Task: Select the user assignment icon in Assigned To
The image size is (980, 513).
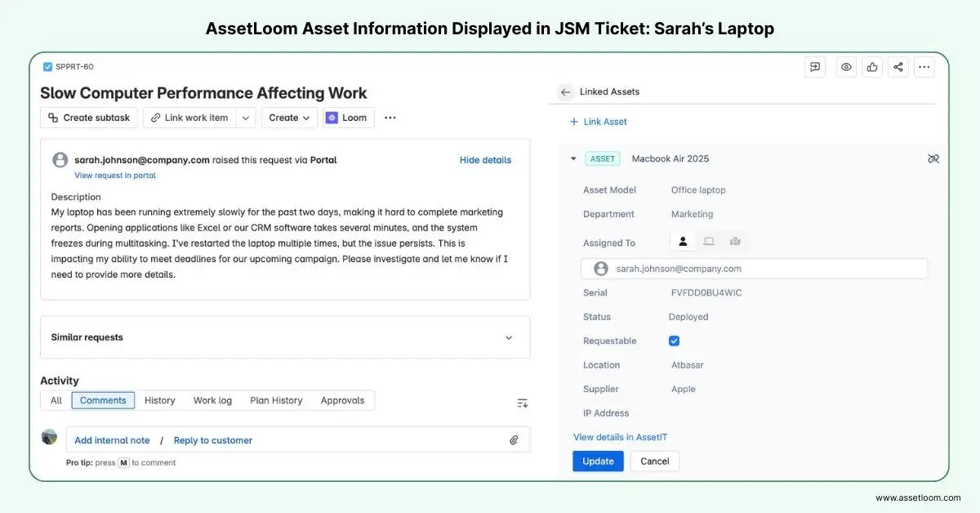Action: (x=683, y=241)
